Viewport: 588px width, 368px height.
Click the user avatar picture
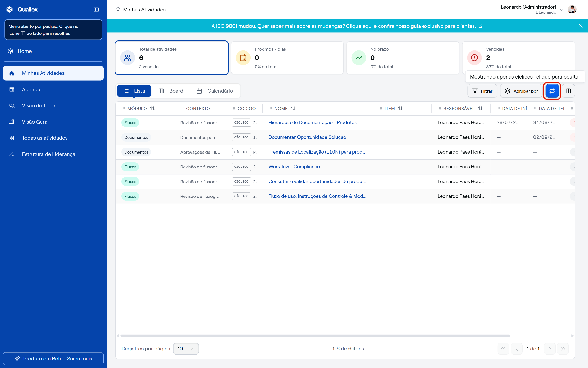pos(572,9)
